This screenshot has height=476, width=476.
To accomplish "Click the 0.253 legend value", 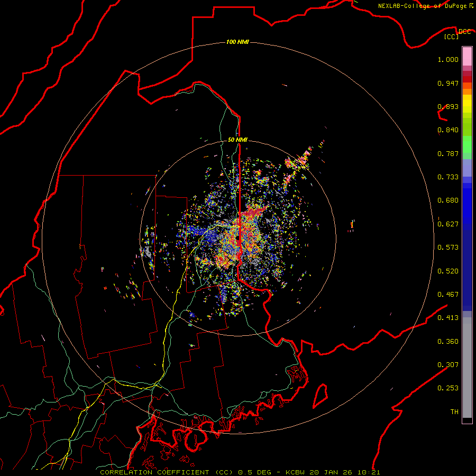I will click(x=448, y=388).
